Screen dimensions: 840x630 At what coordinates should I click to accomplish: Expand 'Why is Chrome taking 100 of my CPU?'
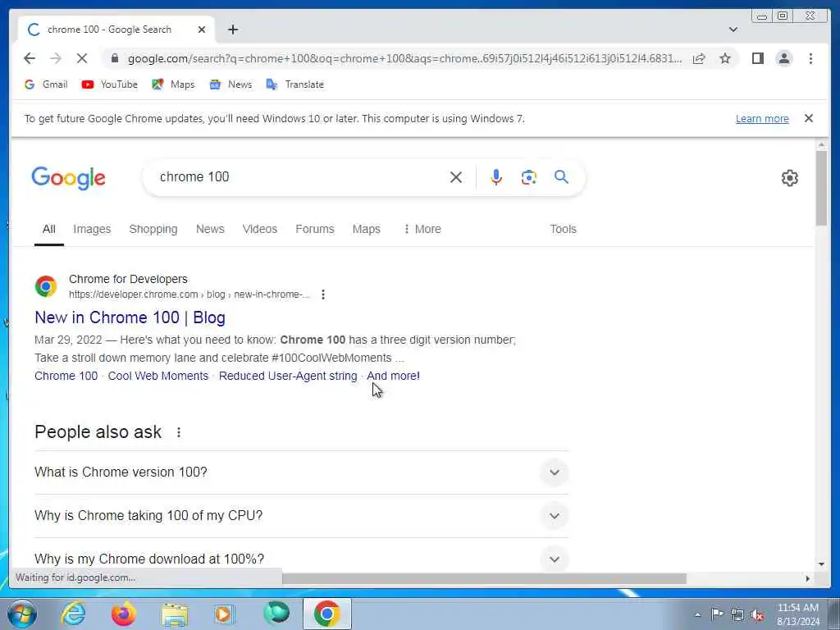(301, 515)
